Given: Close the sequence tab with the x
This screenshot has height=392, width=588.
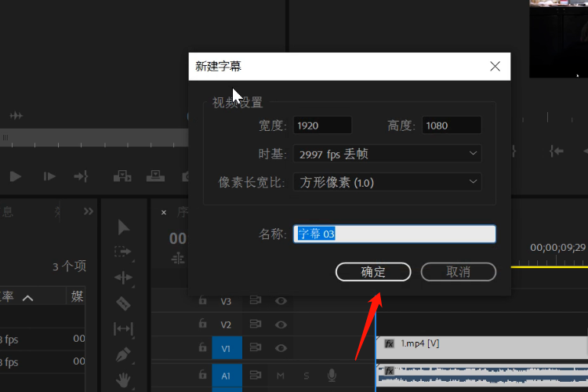Looking at the screenshot, I should [x=164, y=212].
